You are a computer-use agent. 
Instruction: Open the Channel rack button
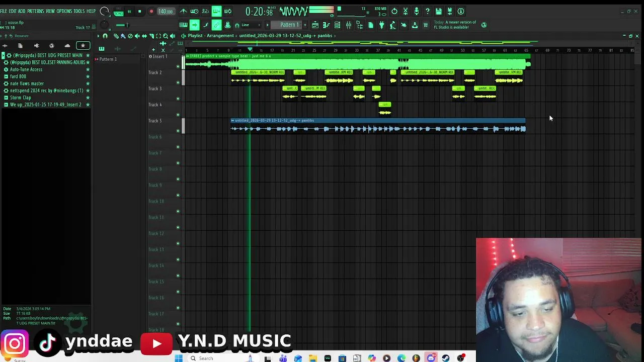tap(338, 25)
